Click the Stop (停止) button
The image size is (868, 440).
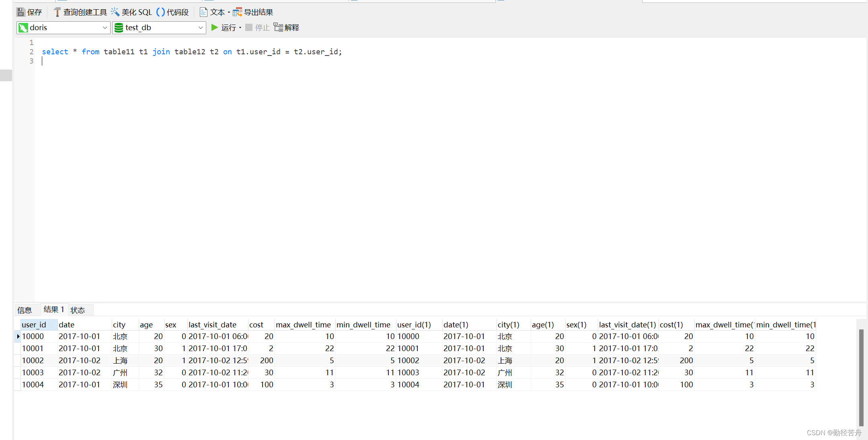tap(257, 27)
